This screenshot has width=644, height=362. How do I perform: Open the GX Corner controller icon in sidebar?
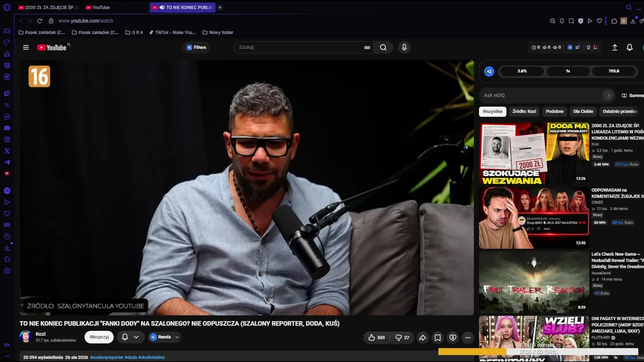(7, 31)
